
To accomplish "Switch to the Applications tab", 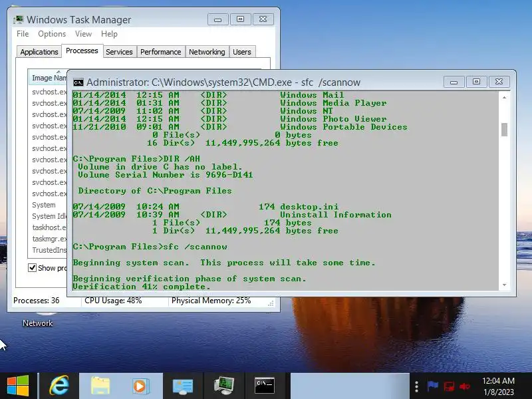I will tap(39, 52).
